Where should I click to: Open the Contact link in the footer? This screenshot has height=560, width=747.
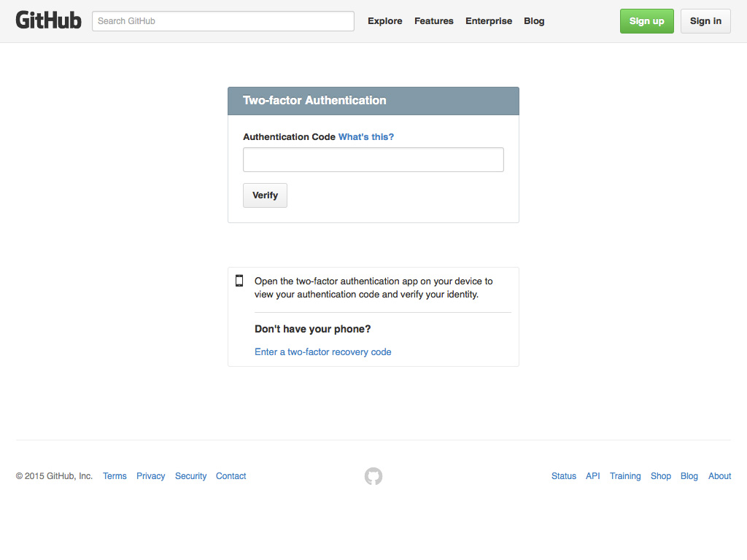pos(231,475)
